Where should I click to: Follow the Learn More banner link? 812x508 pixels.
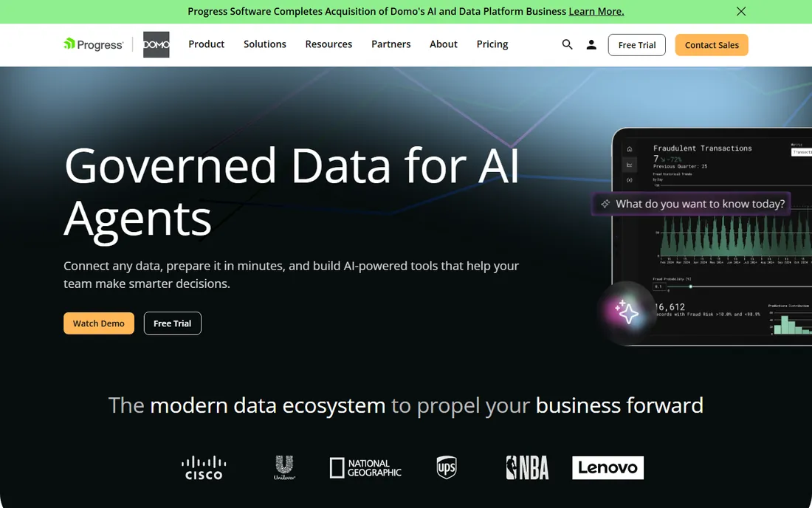point(596,11)
